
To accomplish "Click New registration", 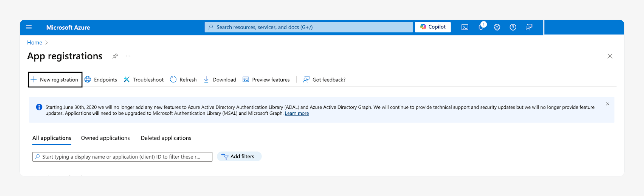I will point(55,80).
